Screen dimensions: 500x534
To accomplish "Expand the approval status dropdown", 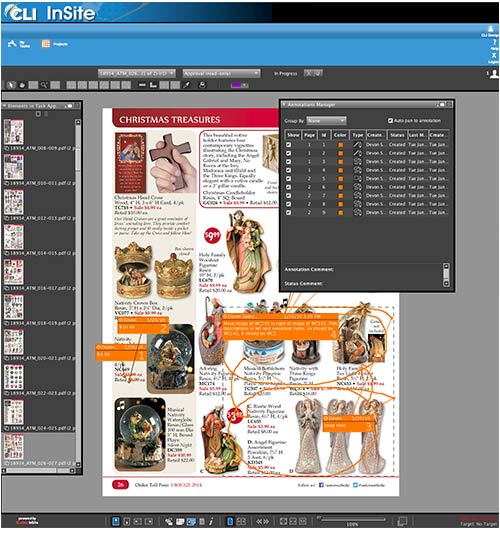I will [x=221, y=73].
